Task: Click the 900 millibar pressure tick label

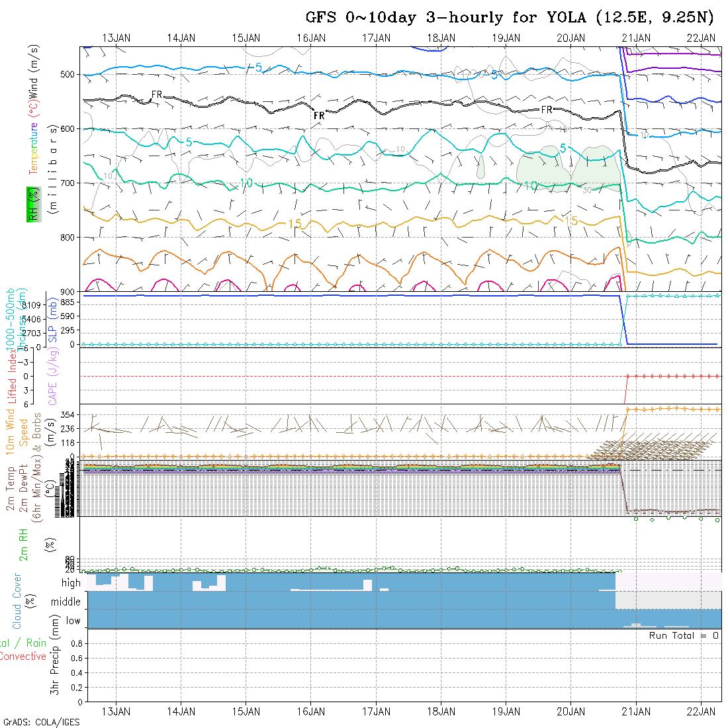Action: click(68, 292)
